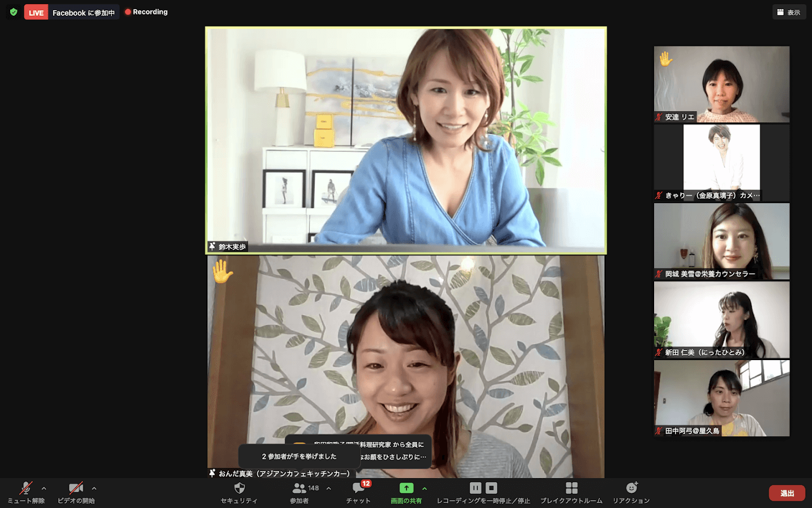This screenshot has height=508, width=812.
Task: Open the チャット chat panel
Action: tap(358, 493)
